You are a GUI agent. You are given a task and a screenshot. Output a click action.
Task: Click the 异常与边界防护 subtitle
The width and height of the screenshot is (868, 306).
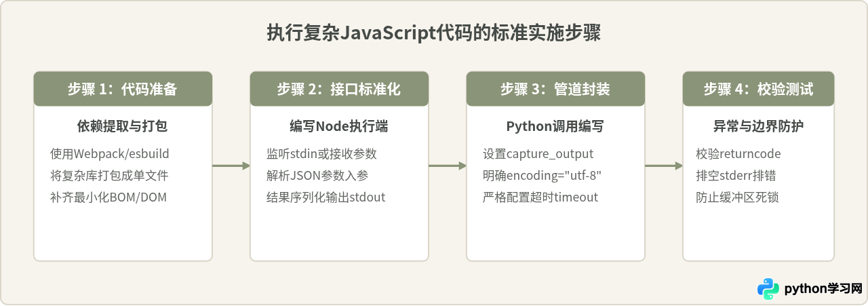pyautogui.click(x=758, y=127)
